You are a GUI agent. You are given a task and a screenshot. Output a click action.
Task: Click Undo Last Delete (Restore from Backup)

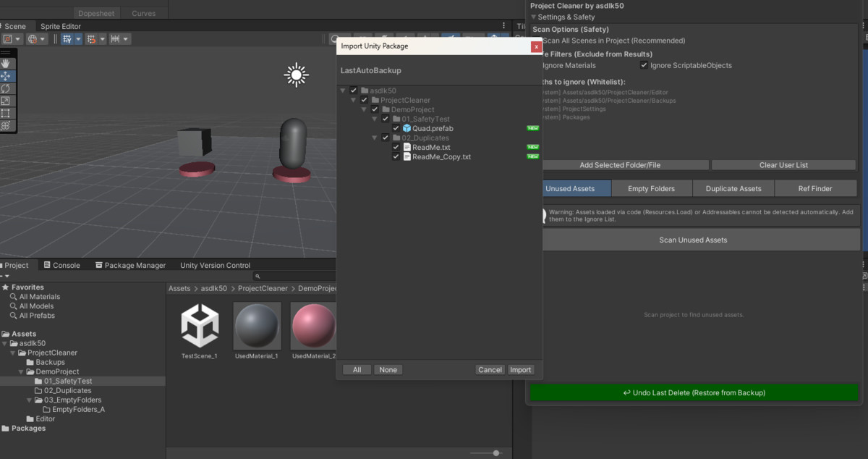tap(694, 392)
